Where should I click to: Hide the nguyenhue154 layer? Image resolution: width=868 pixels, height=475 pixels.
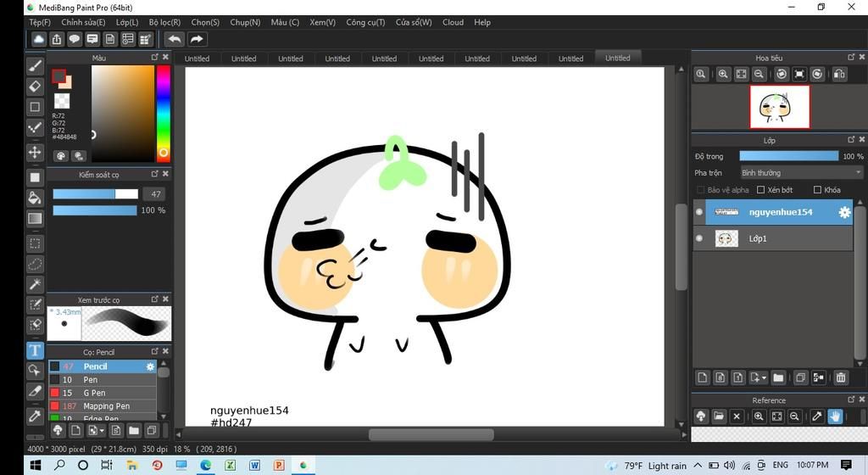click(699, 212)
